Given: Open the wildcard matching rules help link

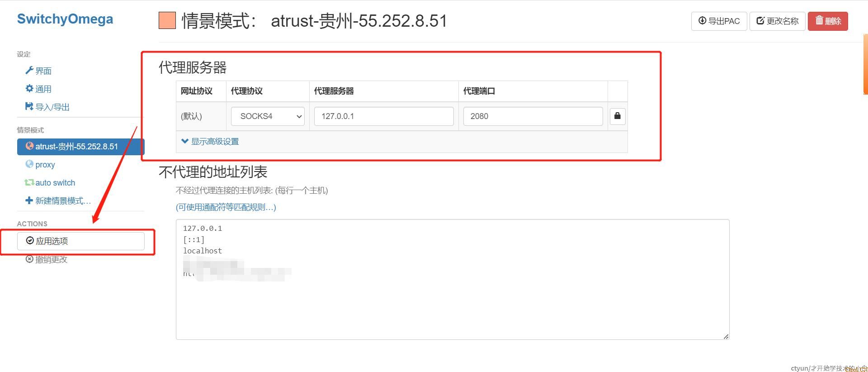Looking at the screenshot, I should [226, 207].
